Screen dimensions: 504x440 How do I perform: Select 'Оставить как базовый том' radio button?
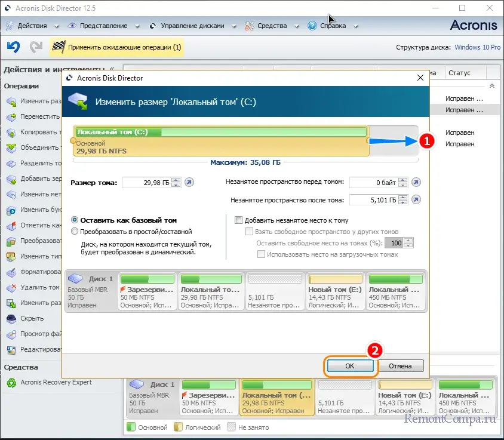(x=75, y=220)
